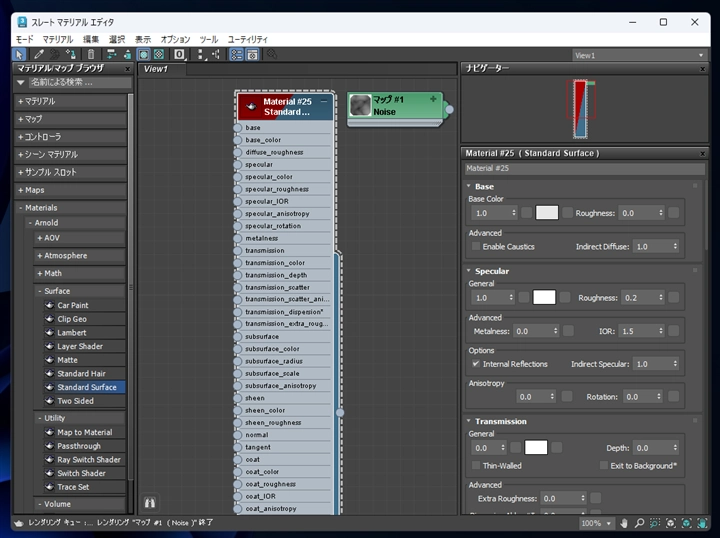Image resolution: width=720 pixels, height=538 pixels.
Task: Open the ユーティリティ menu
Action: 248,39
